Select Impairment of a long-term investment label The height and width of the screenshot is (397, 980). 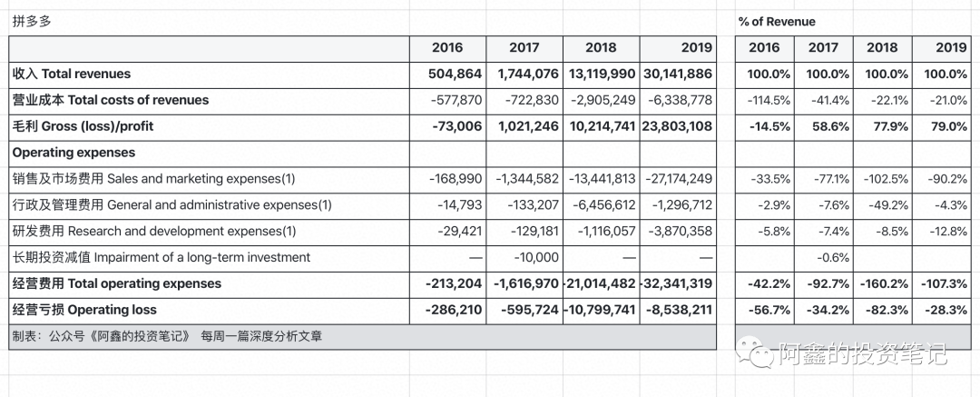pyautogui.click(x=162, y=257)
